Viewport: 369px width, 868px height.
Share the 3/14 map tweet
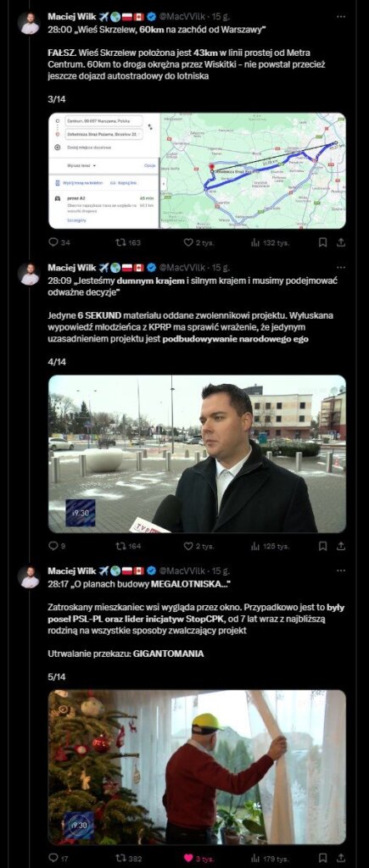click(341, 242)
